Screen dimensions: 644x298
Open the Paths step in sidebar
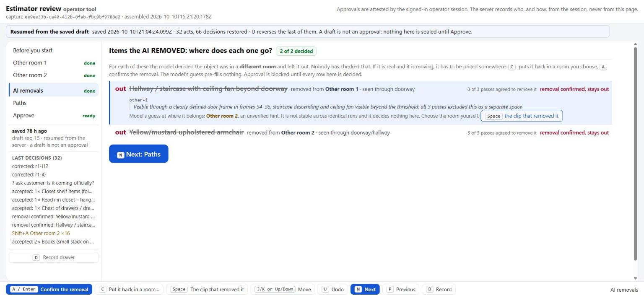click(54, 103)
